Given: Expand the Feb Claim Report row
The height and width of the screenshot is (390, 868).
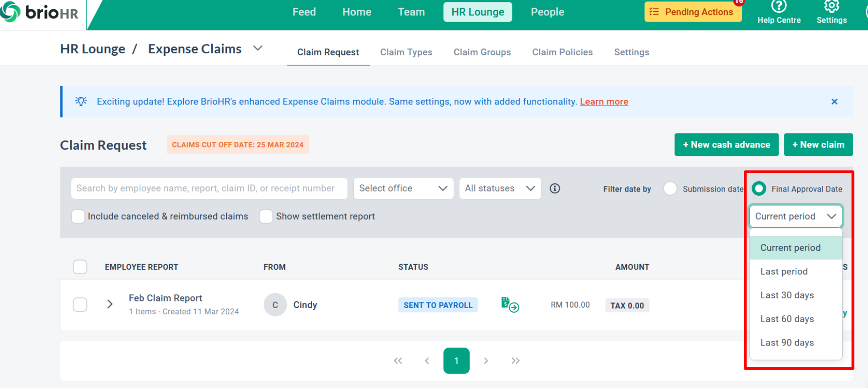Looking at the screenshot, I should 110,304.
